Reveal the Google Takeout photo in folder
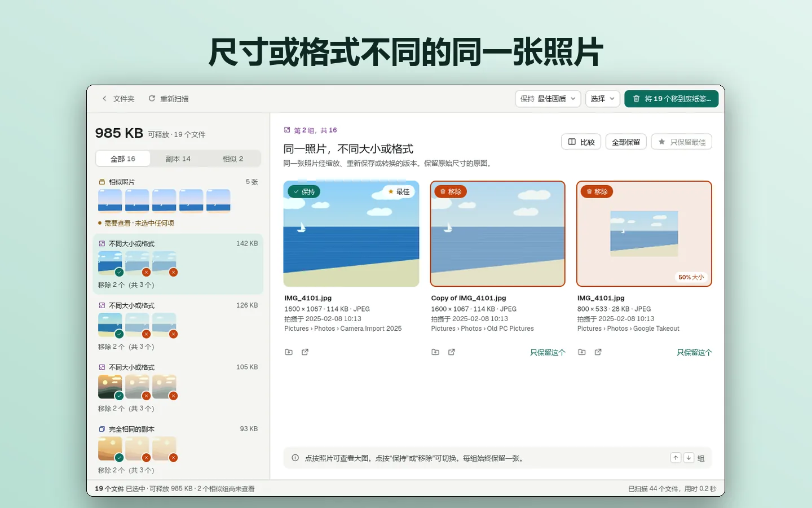This screenshot has height=508, width=812. click(582, 352)
